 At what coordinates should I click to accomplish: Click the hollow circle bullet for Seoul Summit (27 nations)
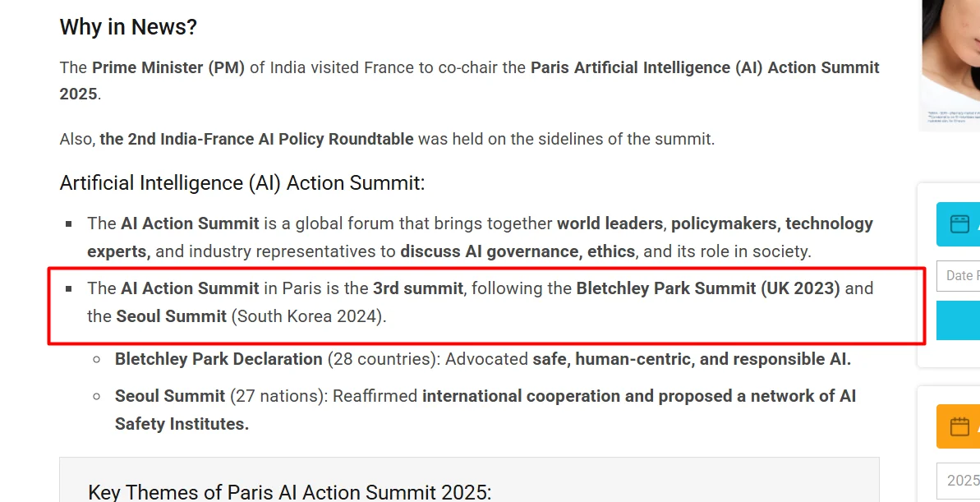(x=96, y=396)
